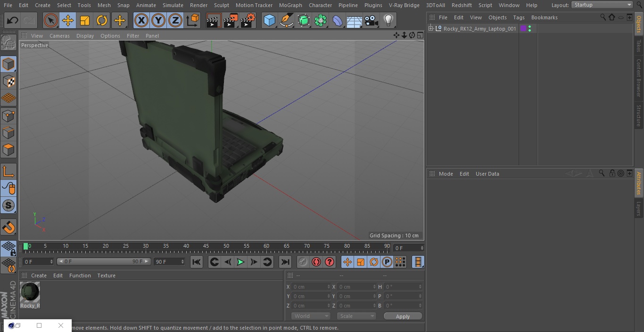This screenshot has width=644, height=332.
Task: Activate the Rotate tool
Action: (102, 21)
